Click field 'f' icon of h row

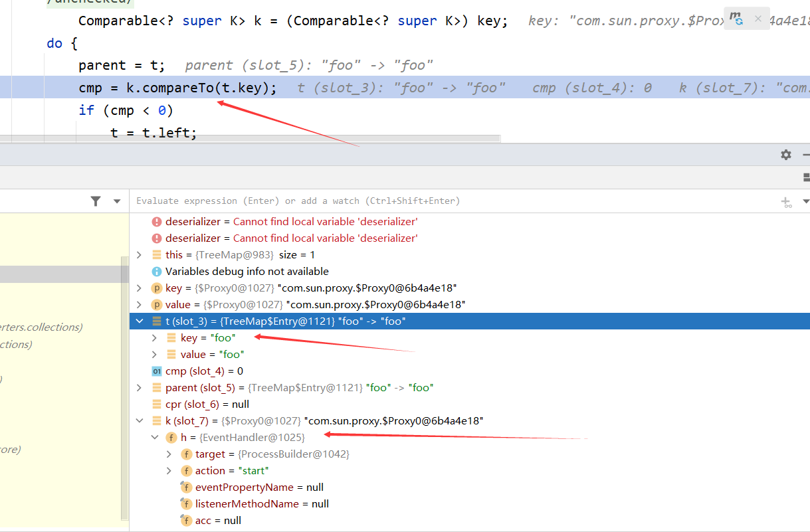[171, 437]
